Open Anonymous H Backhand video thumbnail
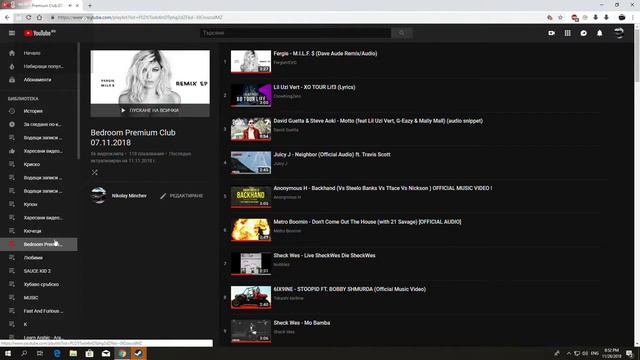This screenshot has height=360, width=640. pyautogui.click(x=251, y=196)
